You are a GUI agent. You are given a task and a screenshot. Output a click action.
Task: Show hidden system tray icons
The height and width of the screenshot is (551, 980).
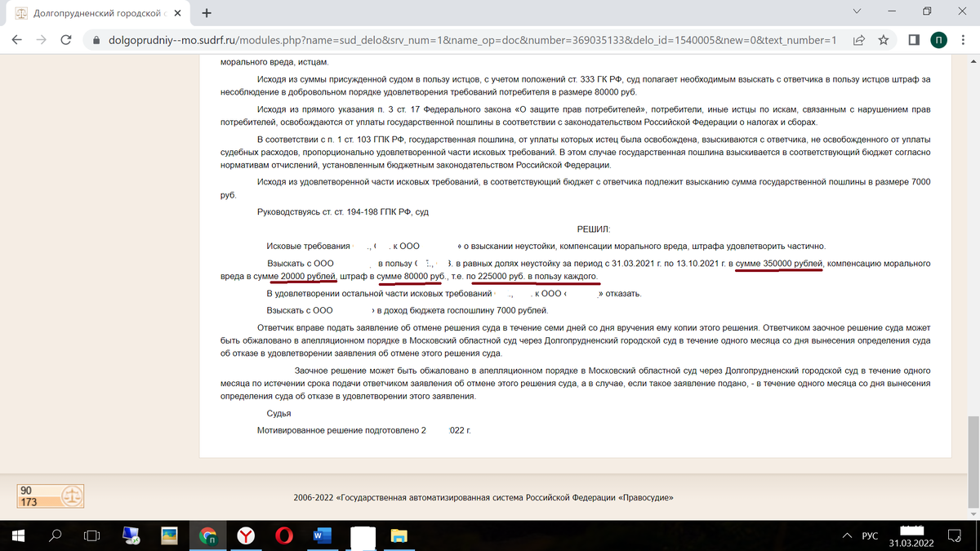tap(847, 535)
